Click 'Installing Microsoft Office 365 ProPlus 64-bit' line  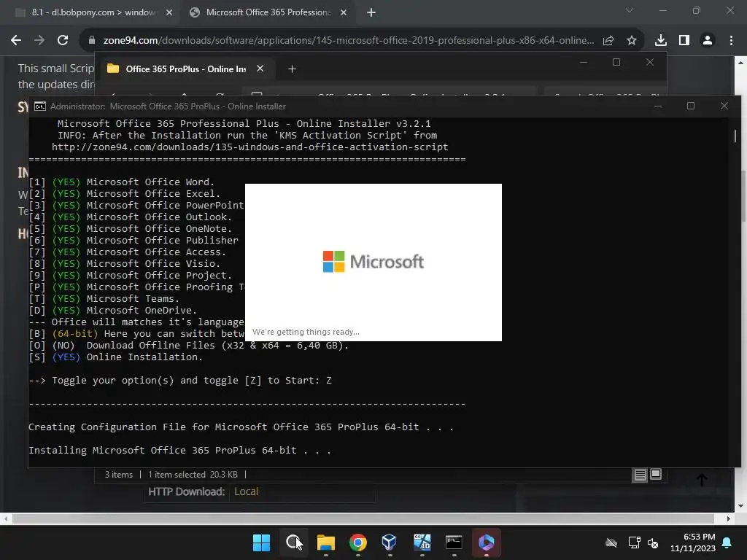tap(179, 451)
